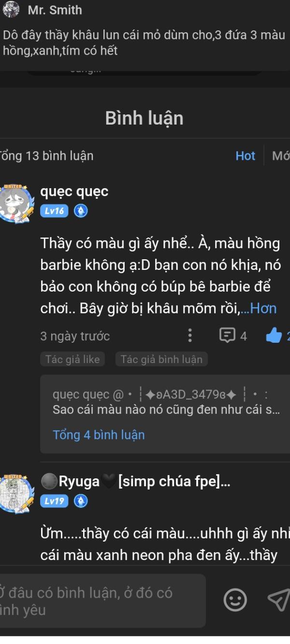Open quẹc quẹc username link
Image resolution: width=290 pixels, height=644 pixels.
coord(74,192)
